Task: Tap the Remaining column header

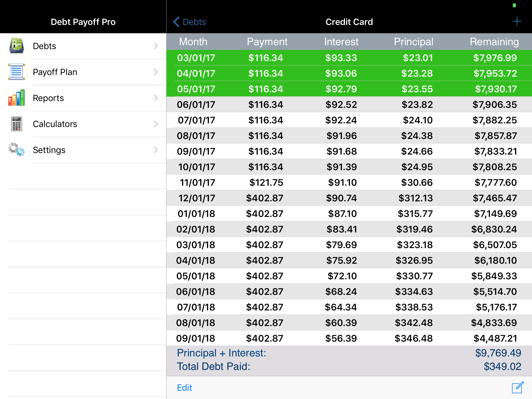Action: pyautogui.click(x=494, y=42)
